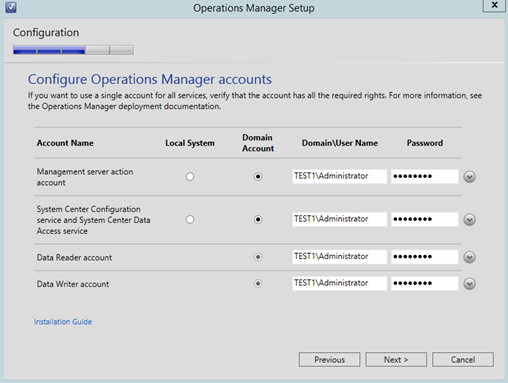Click password field for System Center Configuration service

coord(424,219)
